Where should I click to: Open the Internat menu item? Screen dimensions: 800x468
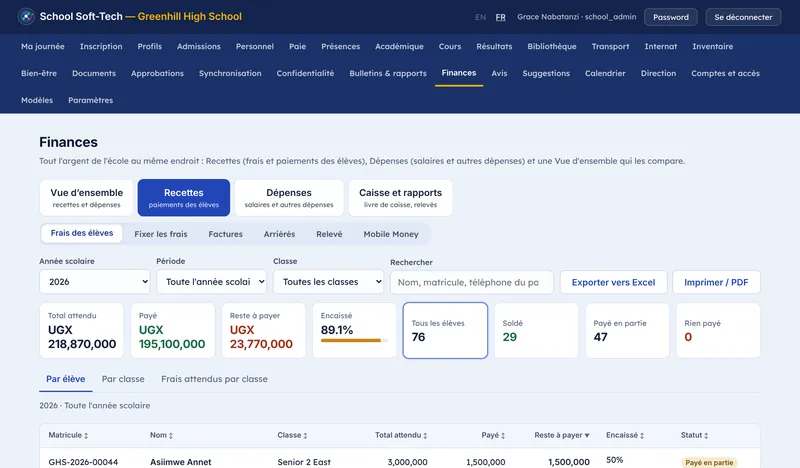click(661, 46)
